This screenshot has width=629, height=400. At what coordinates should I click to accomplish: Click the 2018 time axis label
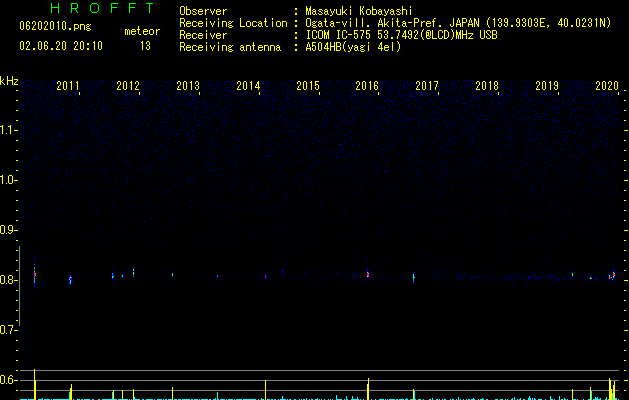point(487,85)
